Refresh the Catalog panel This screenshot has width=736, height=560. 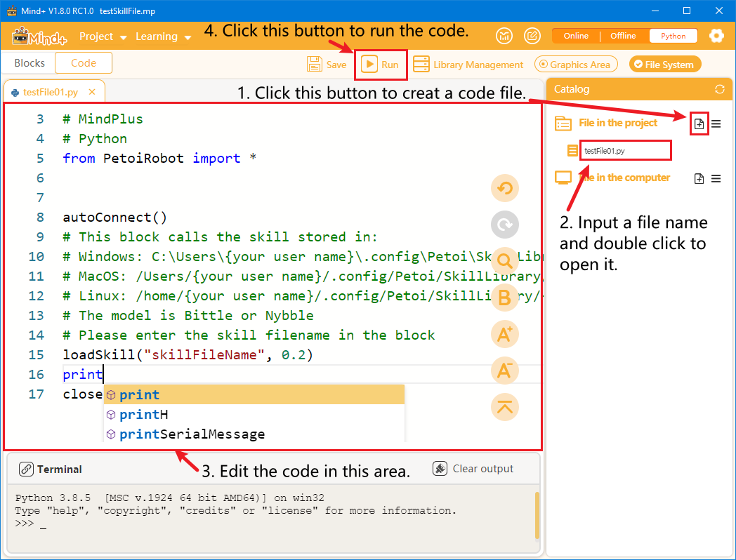(x=720, y=89)
